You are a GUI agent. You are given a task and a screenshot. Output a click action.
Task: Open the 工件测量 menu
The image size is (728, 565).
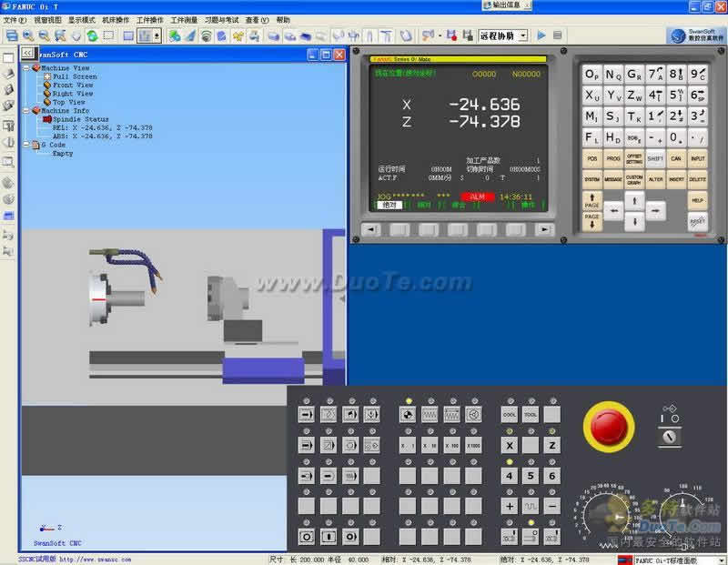tap(184, 19)
